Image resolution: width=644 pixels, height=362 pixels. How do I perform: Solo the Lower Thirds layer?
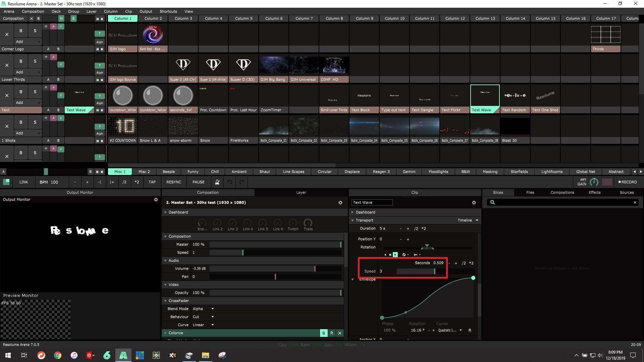(35, 61)
